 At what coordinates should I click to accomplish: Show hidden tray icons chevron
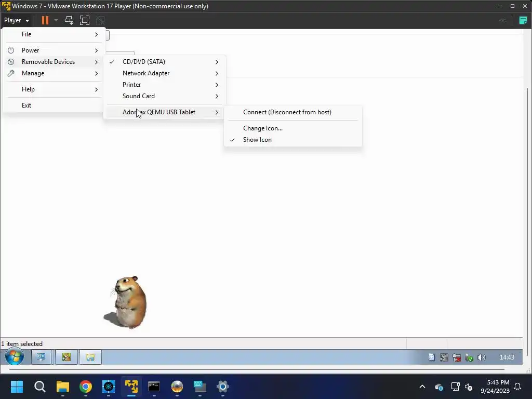422,387
